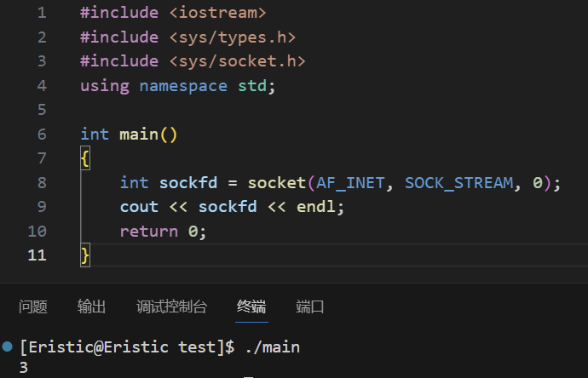Click the sys/socket.h include text
588x378 pixels.
point(238,61)
